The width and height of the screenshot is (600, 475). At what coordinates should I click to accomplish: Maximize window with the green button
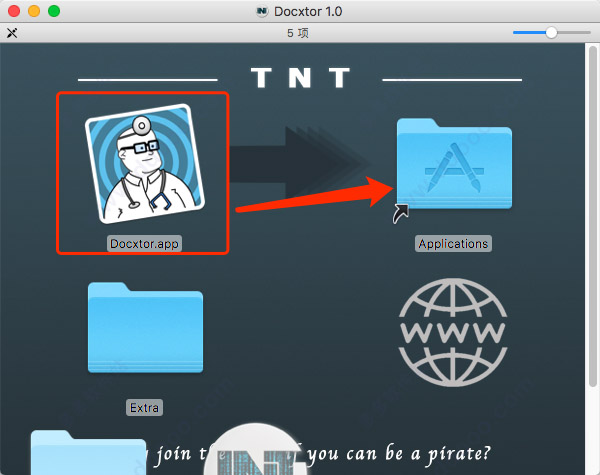pos(54,11)
